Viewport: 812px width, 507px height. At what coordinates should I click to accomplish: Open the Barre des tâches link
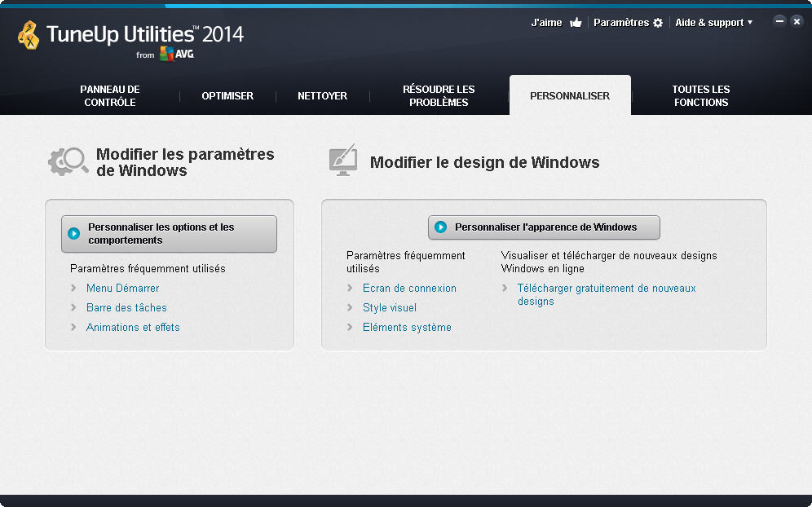(x=126, y=307)
